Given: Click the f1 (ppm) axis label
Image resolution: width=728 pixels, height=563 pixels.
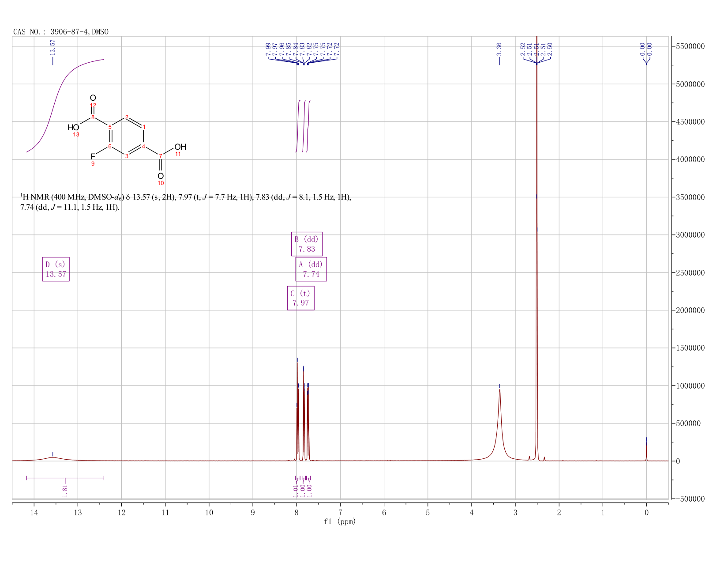Looking at the screenshot, I should 340,521.
